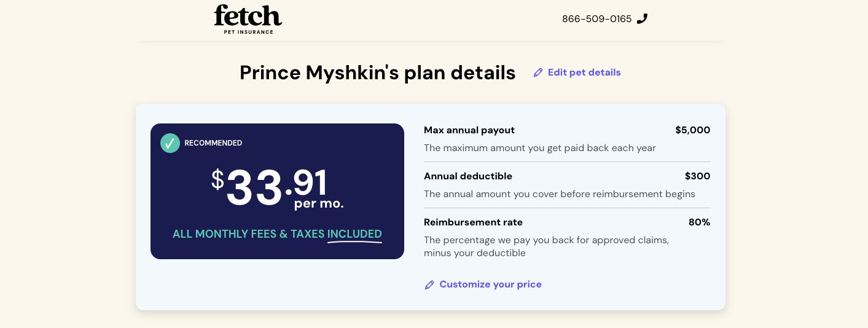Image resolution: width=868 pixels, height=328 pixels.
Task: Click the Fetch Pet Insurance logo
Action: coord(248,18)
